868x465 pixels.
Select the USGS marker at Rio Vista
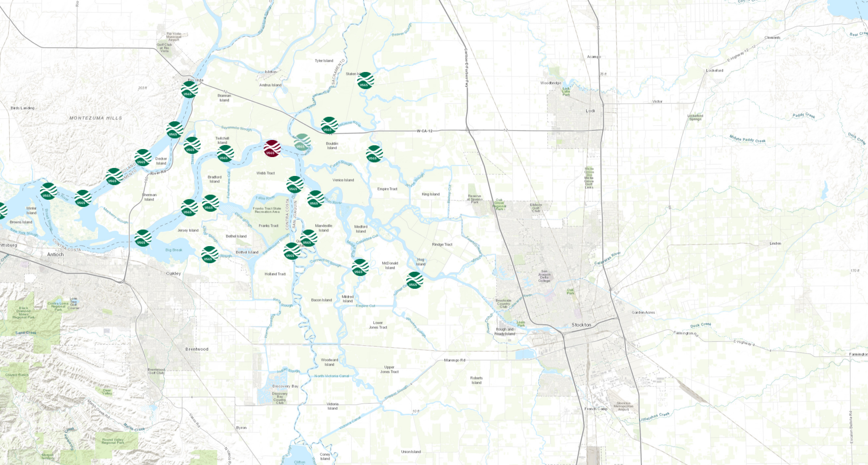pyautogui.click(x=189, y=90)
